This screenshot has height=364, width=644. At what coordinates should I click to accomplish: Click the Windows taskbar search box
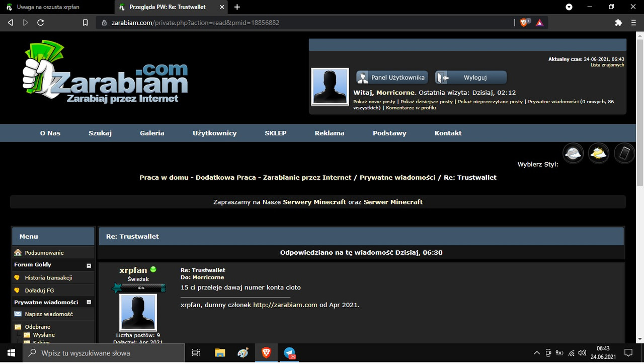104,353
